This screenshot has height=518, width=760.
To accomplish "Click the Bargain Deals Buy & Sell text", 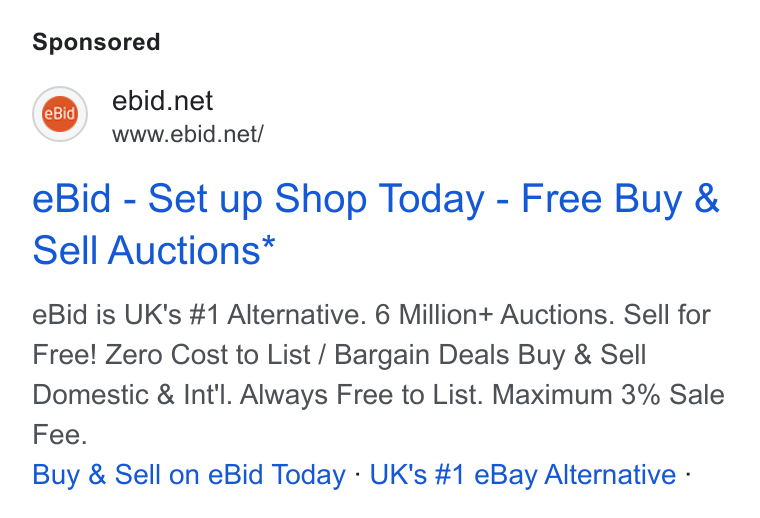I will click(x=490, y=355).
